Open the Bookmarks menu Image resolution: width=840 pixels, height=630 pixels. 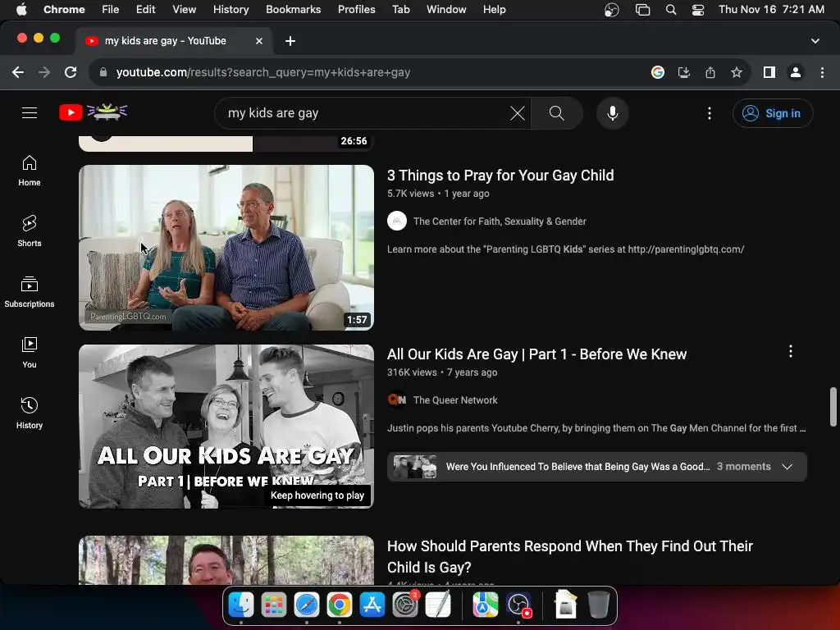pyautogui.click(x=293, y=9)
